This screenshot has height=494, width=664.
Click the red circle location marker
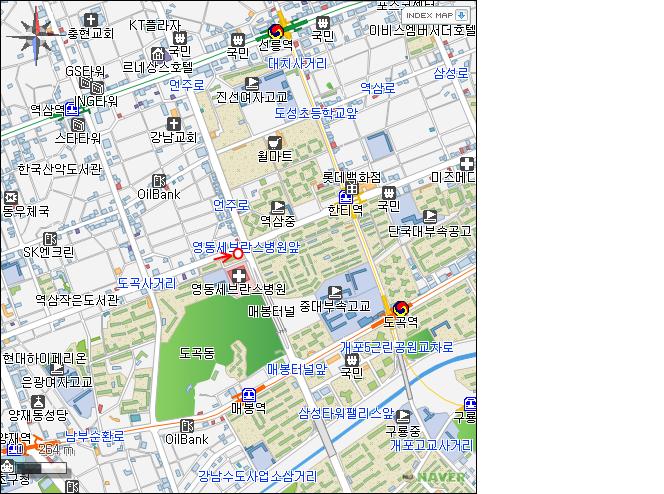pyautogui.click(x=238, y=254)
